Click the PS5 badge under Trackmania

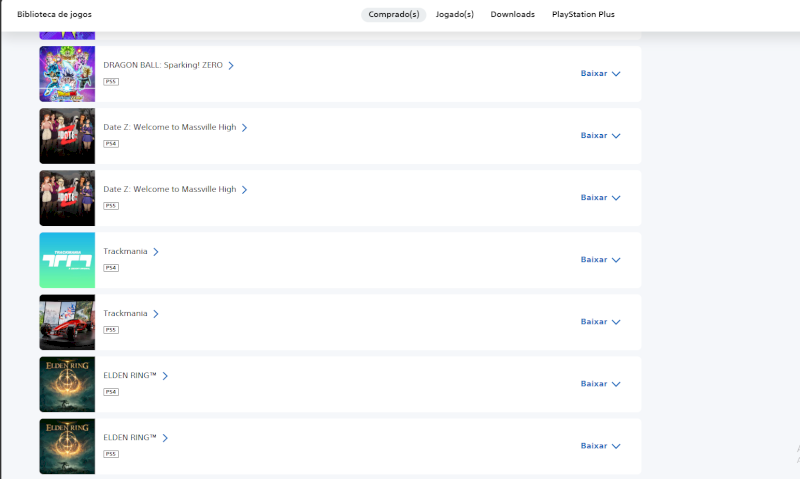pos(111,330)
